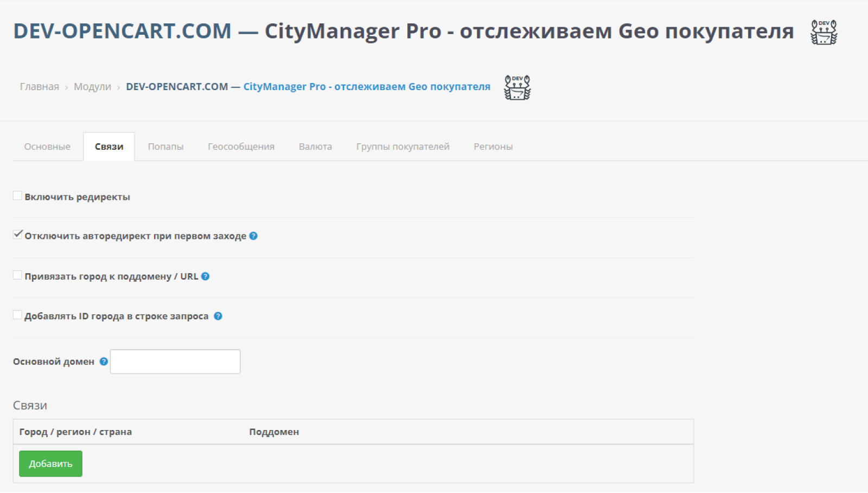Click the DEV crab logo in the breadcrumb
868x493 pixels.
(517, 87)
